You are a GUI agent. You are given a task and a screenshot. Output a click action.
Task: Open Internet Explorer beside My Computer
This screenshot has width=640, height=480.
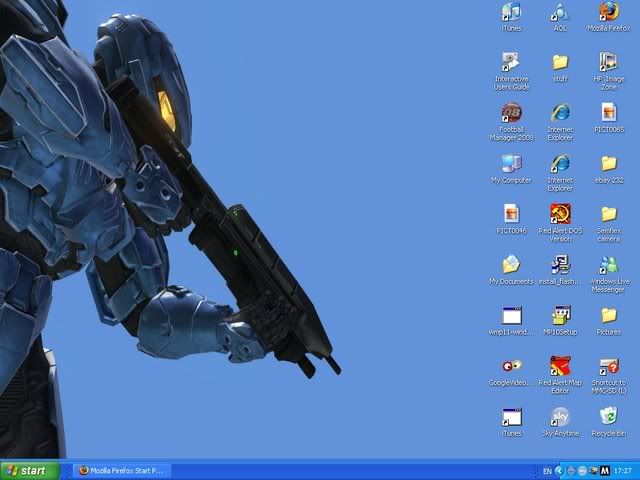(560, 173)
